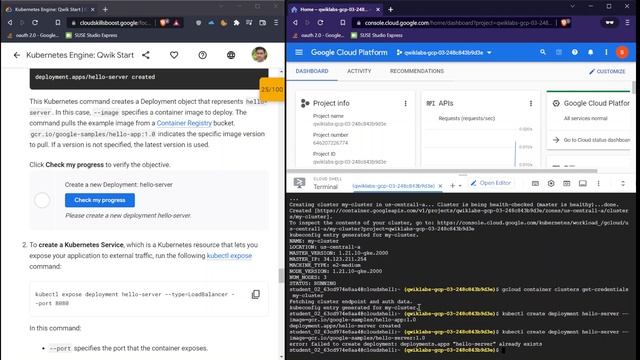Open Cloud Shell more options dots

[x=598, y=184]
